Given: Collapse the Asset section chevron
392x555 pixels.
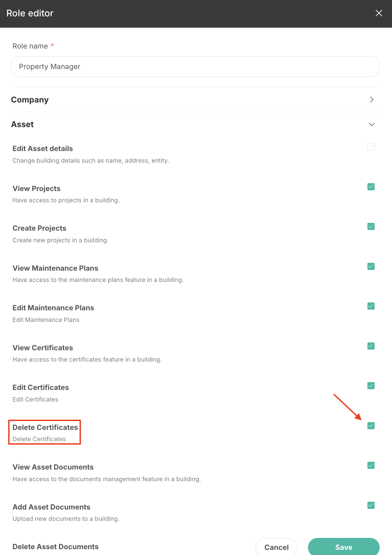Looking at the screenshot, I should click(372, 124).
